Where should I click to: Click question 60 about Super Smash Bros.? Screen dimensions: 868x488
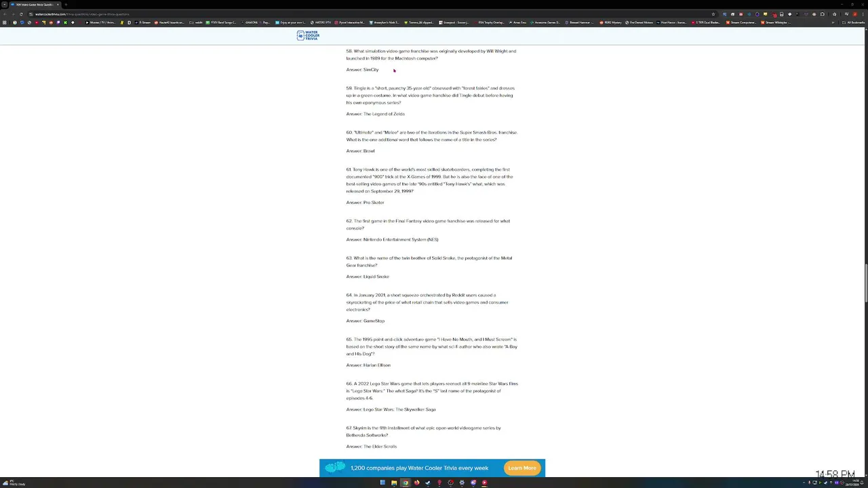(x=431, y=136)
